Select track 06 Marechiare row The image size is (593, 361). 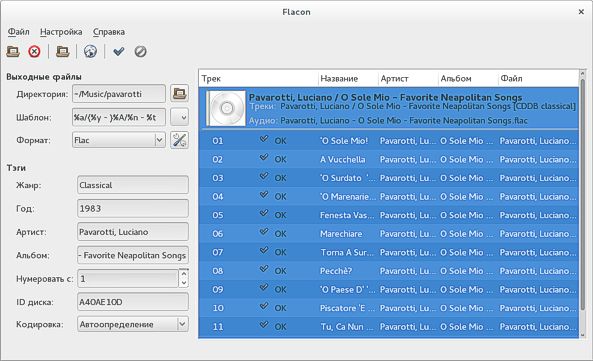click(x=388, y=234)
